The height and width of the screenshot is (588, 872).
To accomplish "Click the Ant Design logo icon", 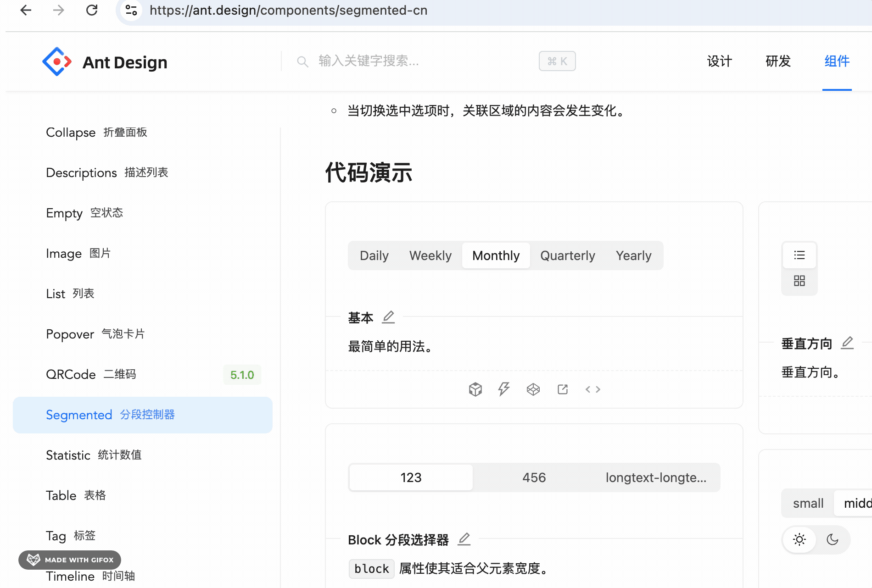I will pyautogui.click(x=57, y=61).
